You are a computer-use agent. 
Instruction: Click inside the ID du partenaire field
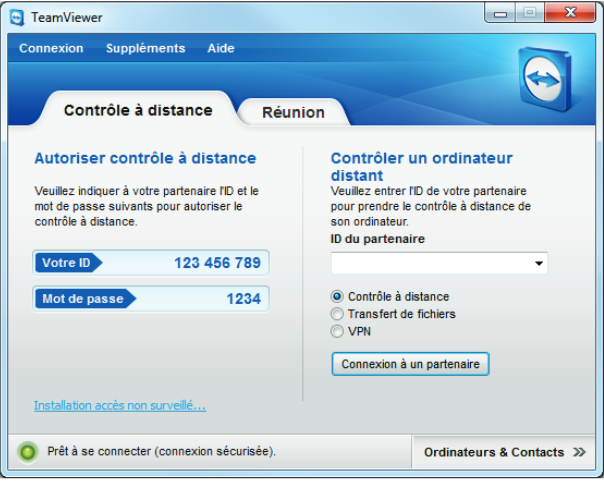coord(428,264)
